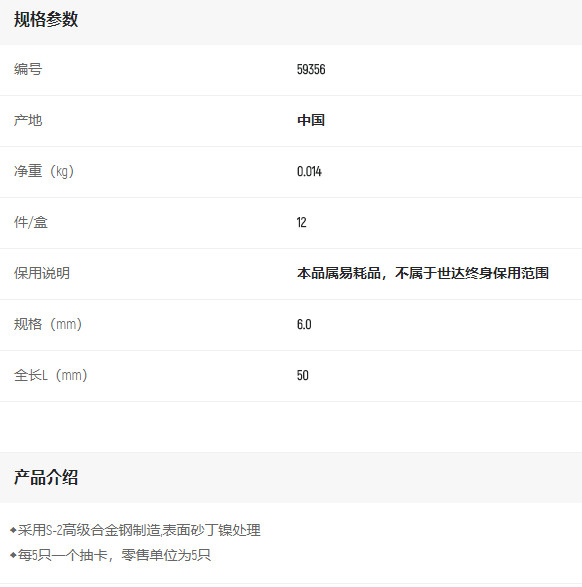The width and height of the screenshot is (582, 587).
Task: Click the warranty text 本品属易耗品
Action: pos(339,273)
